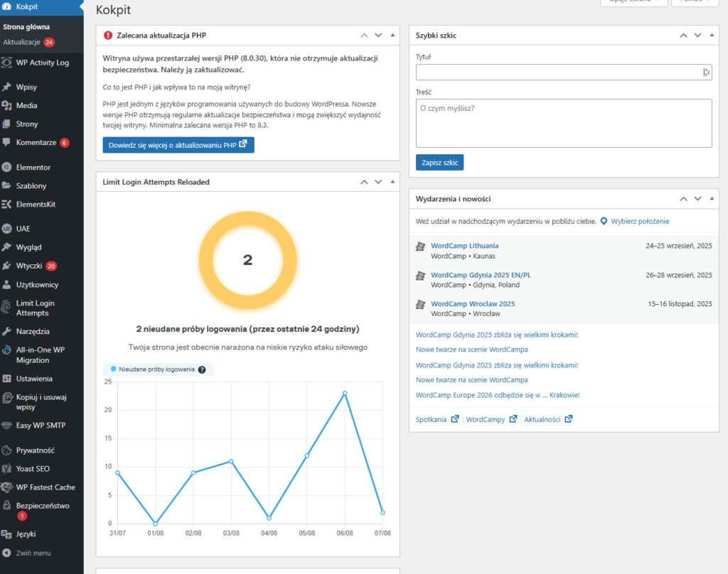The height and width of the screenshot is (574, 728).
Task: Click Dowiedz się więcej o aktualizowaniu PHP
Action: click(178, 145)
